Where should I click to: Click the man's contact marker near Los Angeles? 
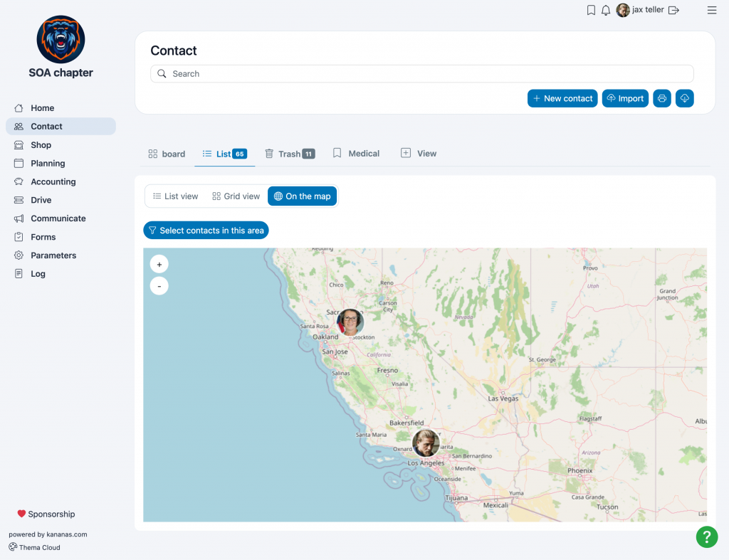tap(426, 443)
